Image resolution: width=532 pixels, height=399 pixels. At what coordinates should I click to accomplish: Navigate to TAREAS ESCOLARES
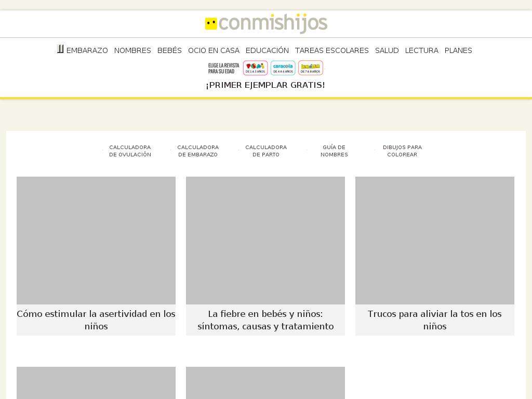[331, 50]
